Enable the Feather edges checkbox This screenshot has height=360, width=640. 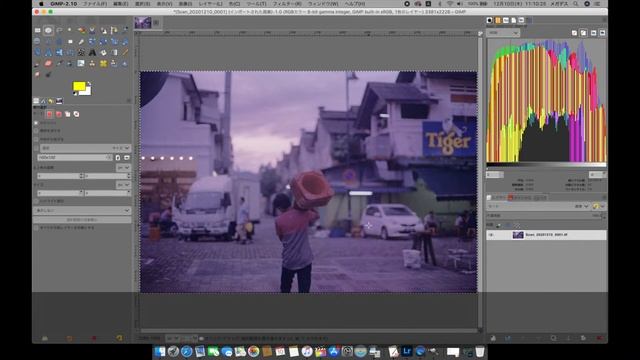pos(36,131)
